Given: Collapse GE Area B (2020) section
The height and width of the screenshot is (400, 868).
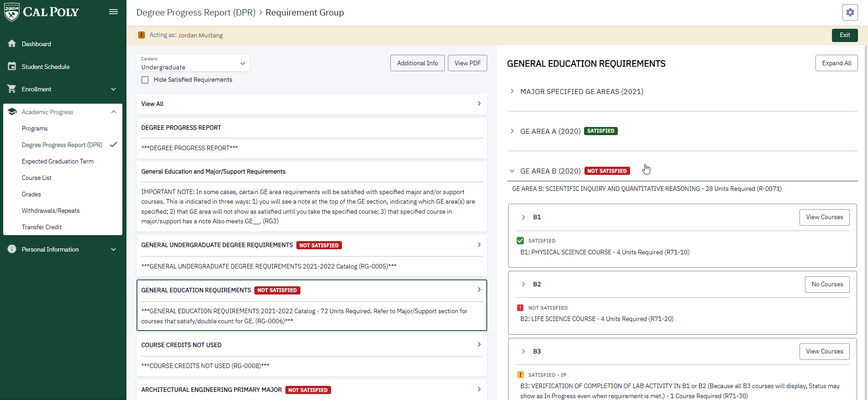Looking at the screenshot, I should (x=512, y=171).
